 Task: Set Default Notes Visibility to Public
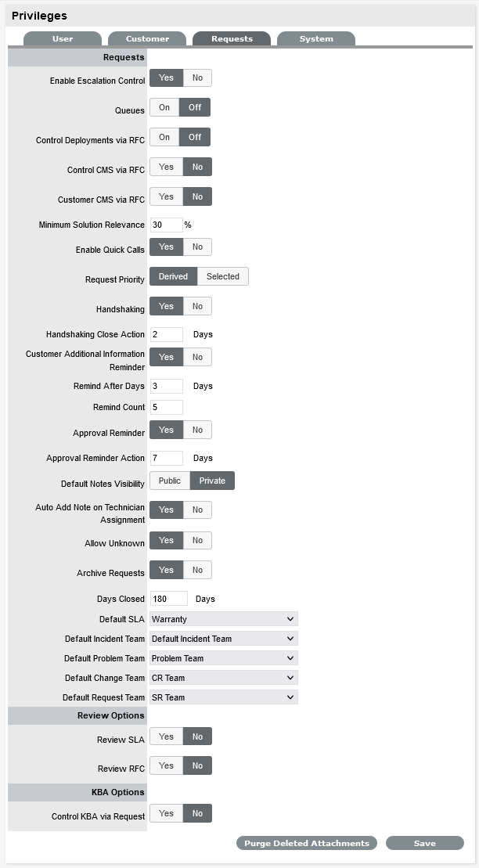pos(170,481)
